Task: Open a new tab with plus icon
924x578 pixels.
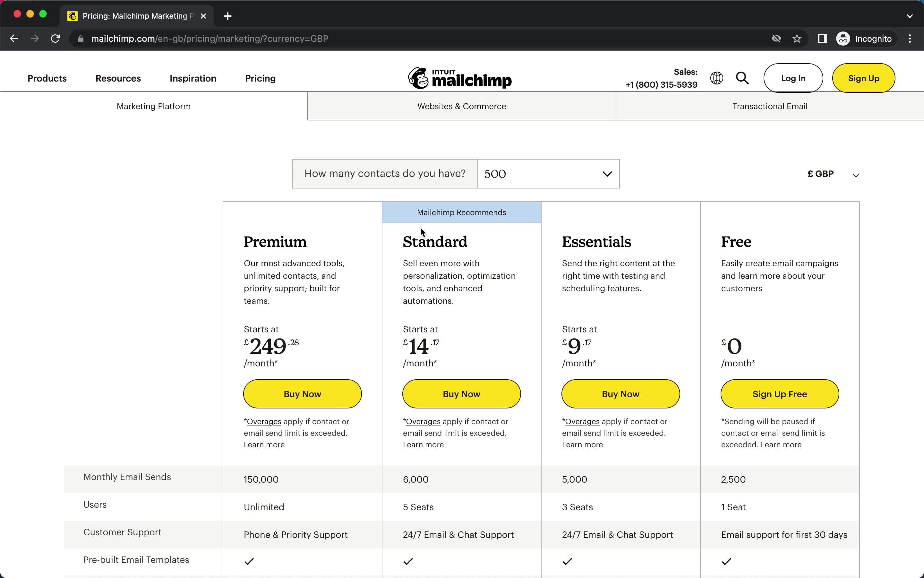Action: (x=227, y=16)
